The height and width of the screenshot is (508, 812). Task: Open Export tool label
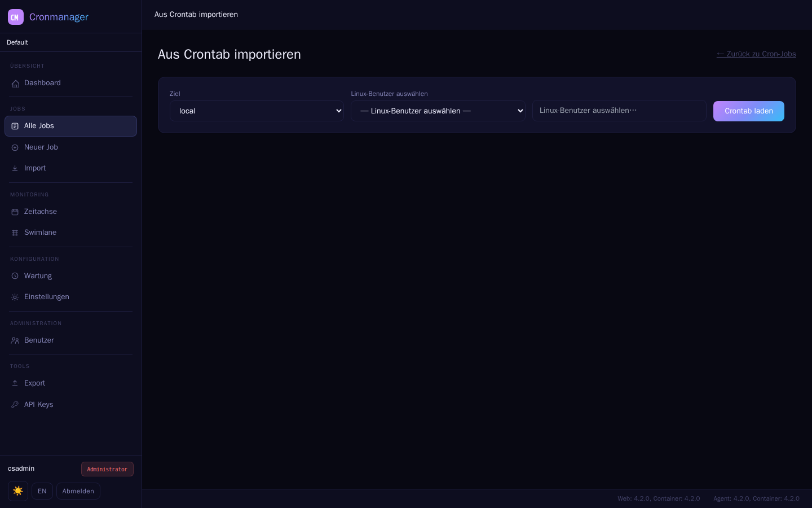pos(34,383)
